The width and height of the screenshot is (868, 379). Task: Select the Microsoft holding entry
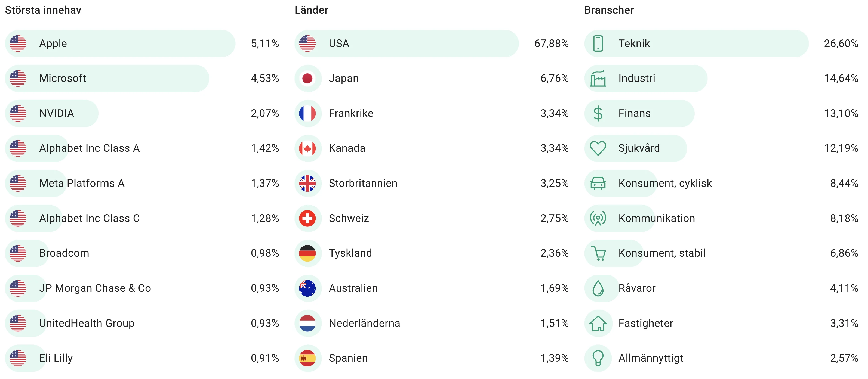click(142, 78)
